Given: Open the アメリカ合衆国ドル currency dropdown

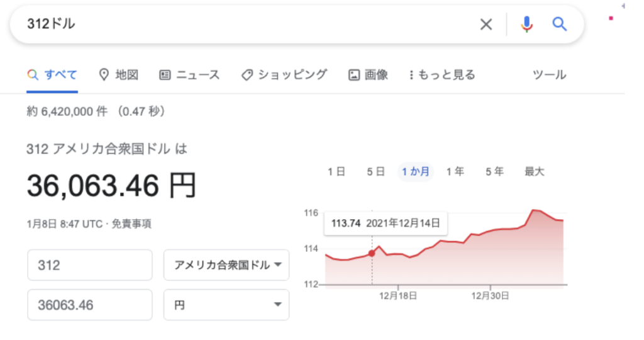Looking at the screenshot, I should click(x=226, y=265).
